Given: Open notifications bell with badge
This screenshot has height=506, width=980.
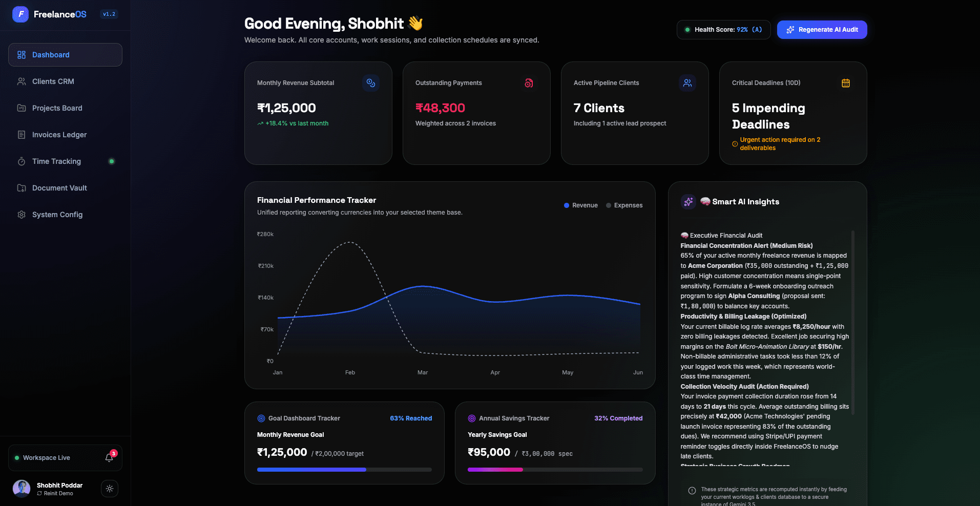Looking at the screenshot, I should click(110, 457).
